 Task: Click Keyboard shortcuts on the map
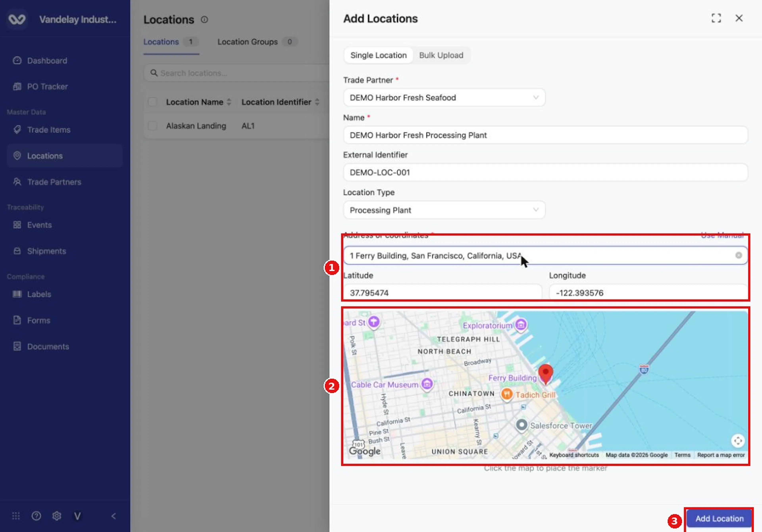[x=574, y=455]
